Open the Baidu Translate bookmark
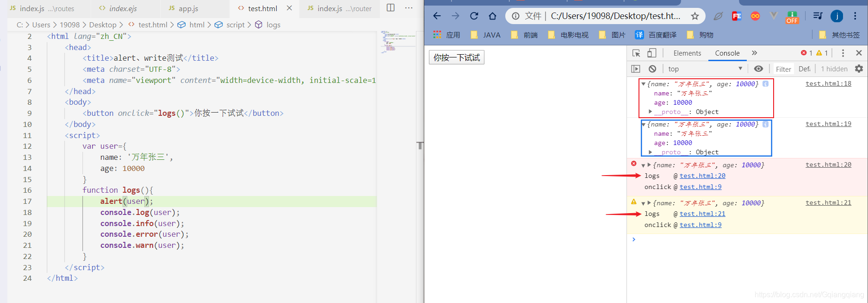This screenshot has width=868, height=303. pos(656,35)
